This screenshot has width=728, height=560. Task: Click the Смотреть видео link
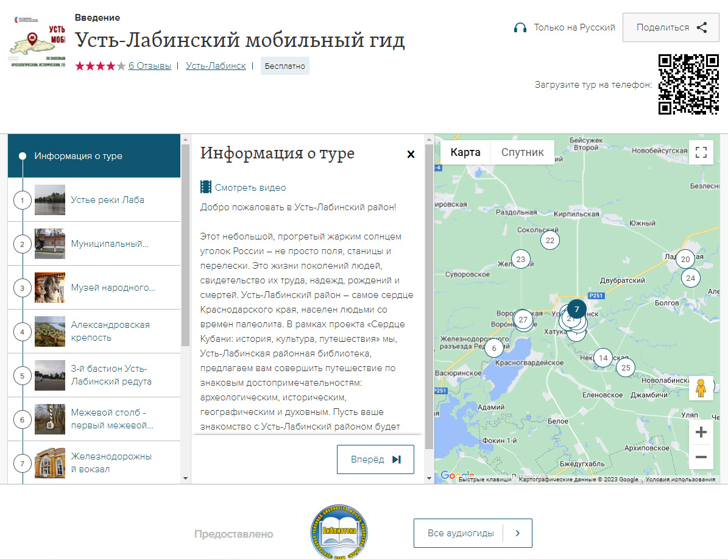[x=250, y=188]
